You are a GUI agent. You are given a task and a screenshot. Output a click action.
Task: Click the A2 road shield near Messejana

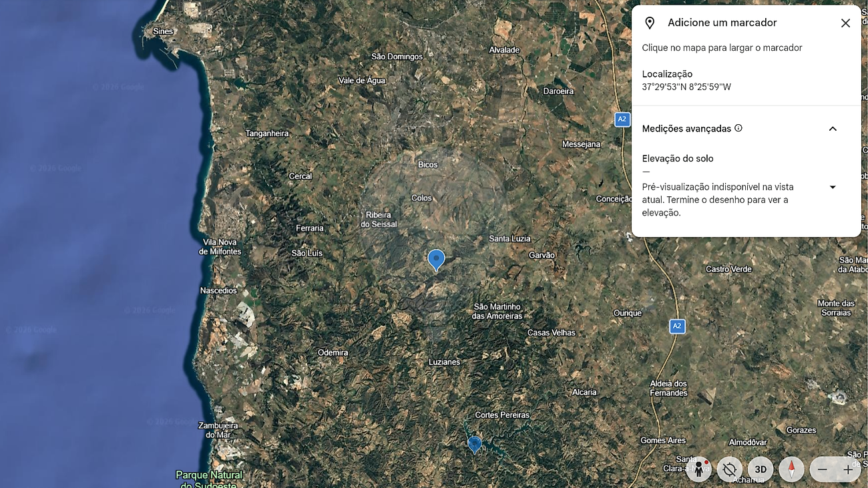[622, 119]
